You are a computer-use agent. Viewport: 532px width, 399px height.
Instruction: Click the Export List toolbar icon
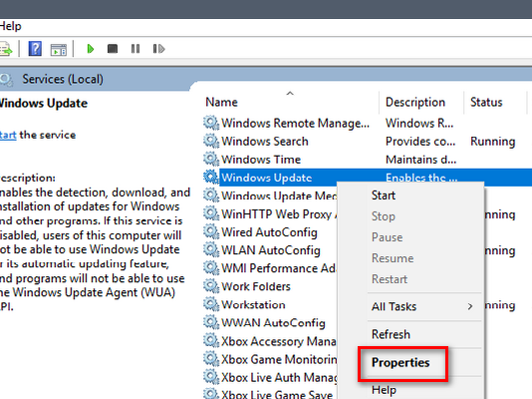(x=5, y=49)
